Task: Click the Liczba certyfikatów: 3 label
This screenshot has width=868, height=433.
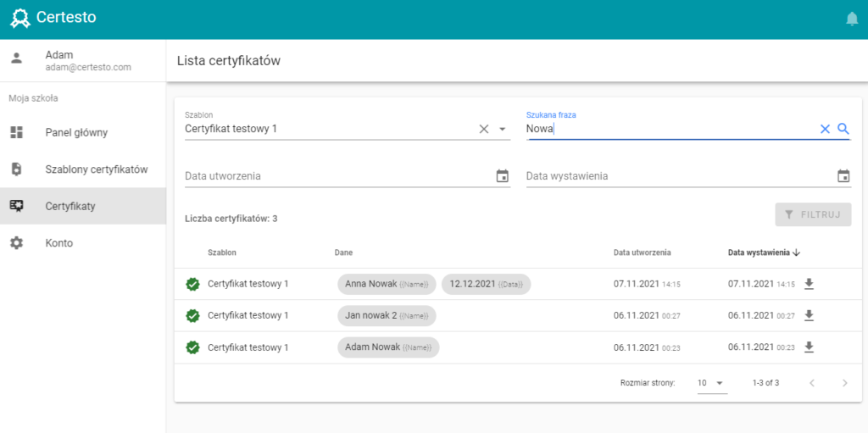Action: coord(231,219)
